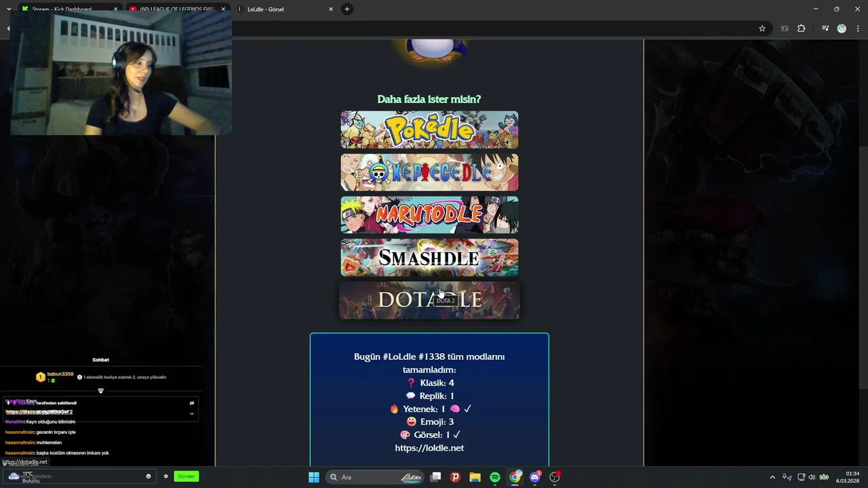The height and width of the screenshot is (488, 868).
Task: Close the YouTube League of Legends tab
Action: point(223,9)
